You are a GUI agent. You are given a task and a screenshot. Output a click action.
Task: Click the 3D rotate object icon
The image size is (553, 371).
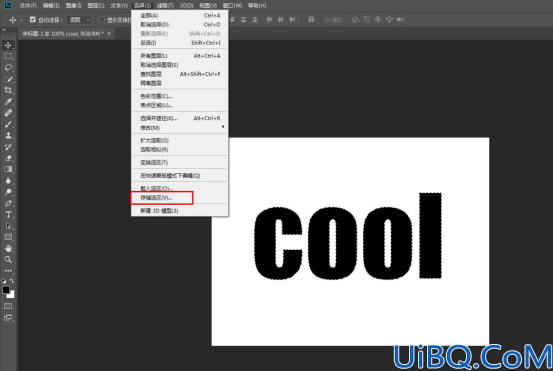356,19
